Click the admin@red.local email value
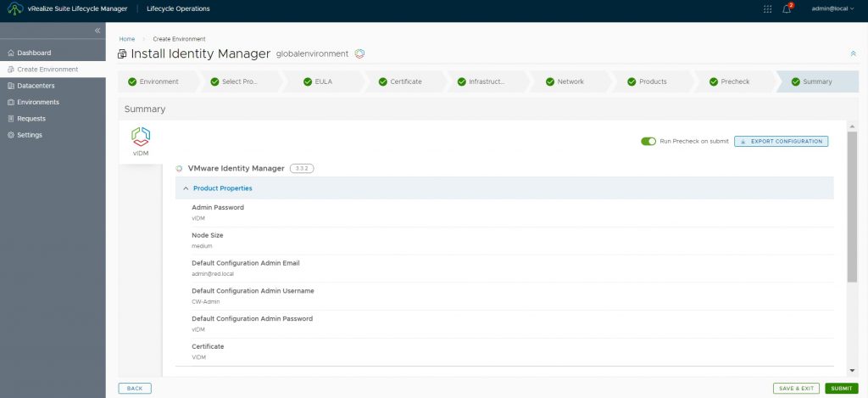Screen dimensions: 868x398 click(x=214, y=274)
